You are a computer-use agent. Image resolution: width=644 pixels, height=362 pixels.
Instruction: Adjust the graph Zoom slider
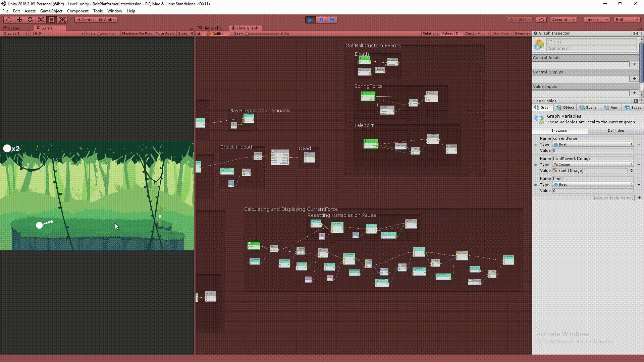click(262, 34)
